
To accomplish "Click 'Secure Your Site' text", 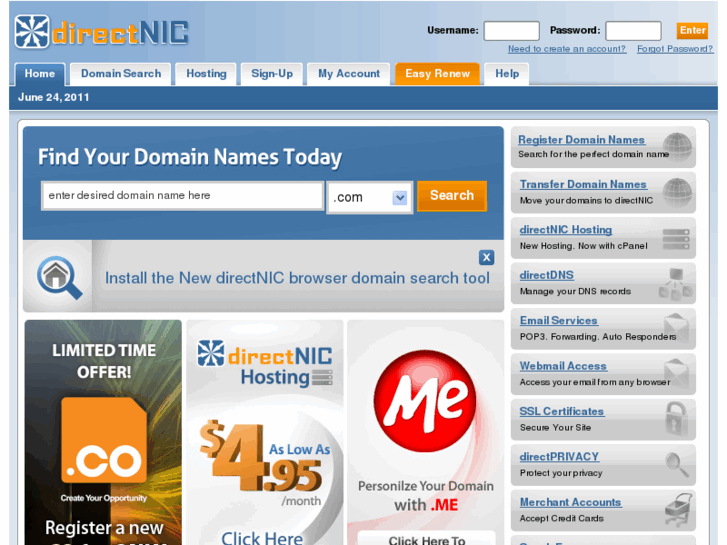I will tap(555, 428).
